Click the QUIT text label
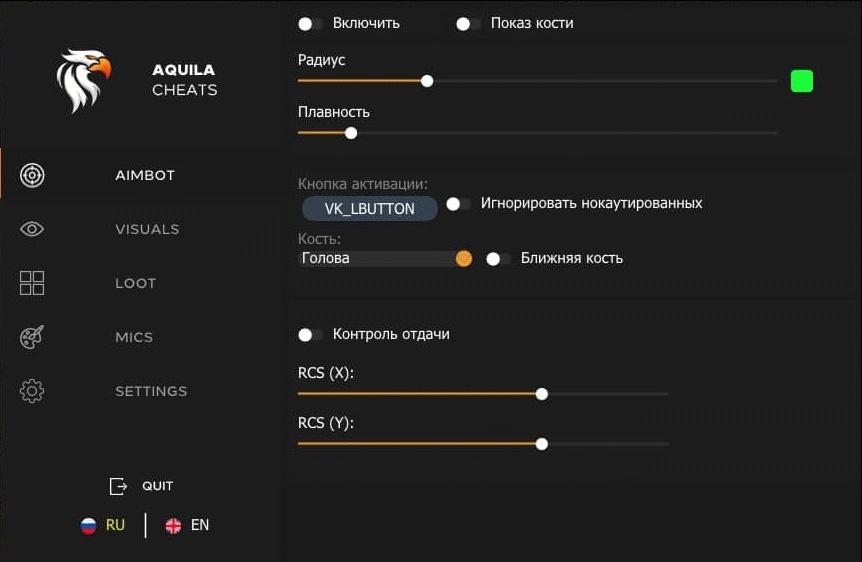This screenshot has width=862, height=562. (157, 486)
